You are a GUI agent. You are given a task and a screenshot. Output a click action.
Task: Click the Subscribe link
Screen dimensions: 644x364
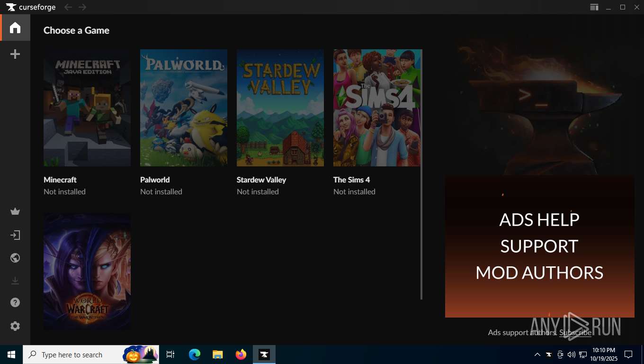coord(575,332)
